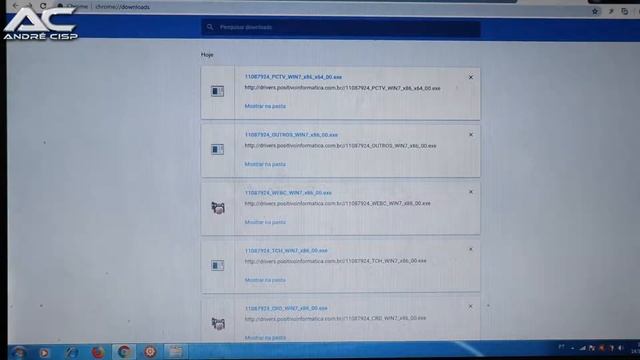
Task: Remove the OUTROS download from list
Action: [x=471, y=135]
